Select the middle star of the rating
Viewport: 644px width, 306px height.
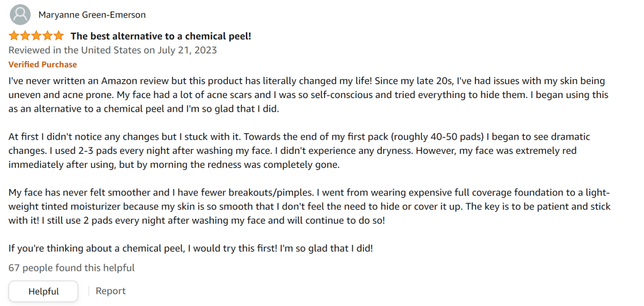click(36, 36)
